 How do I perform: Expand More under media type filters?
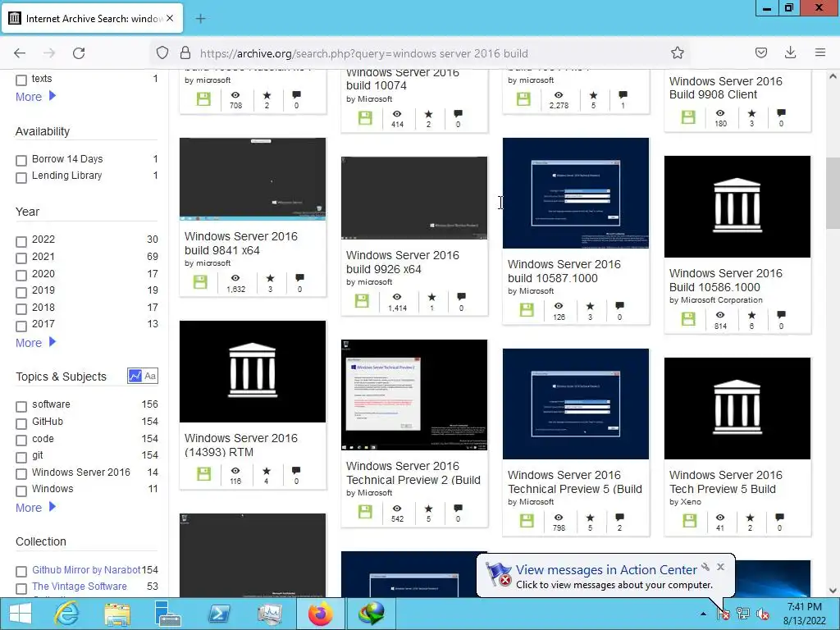click(x=35, y=97)
